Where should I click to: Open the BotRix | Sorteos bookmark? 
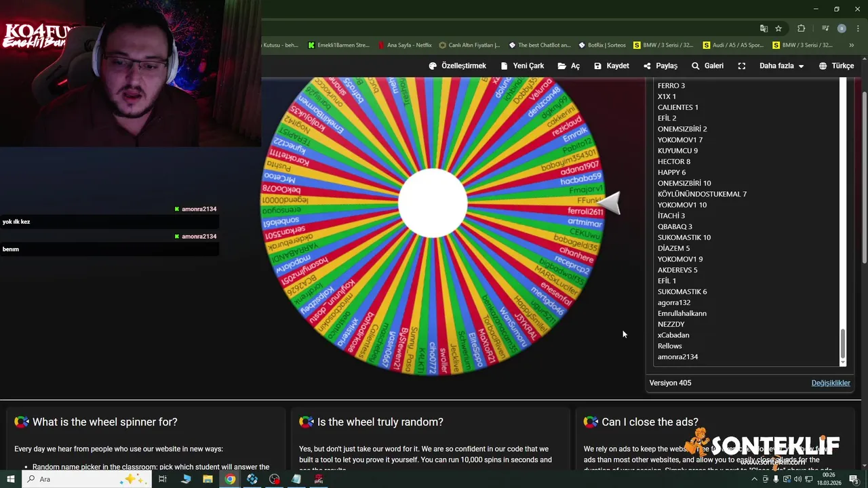pos(601,45)
